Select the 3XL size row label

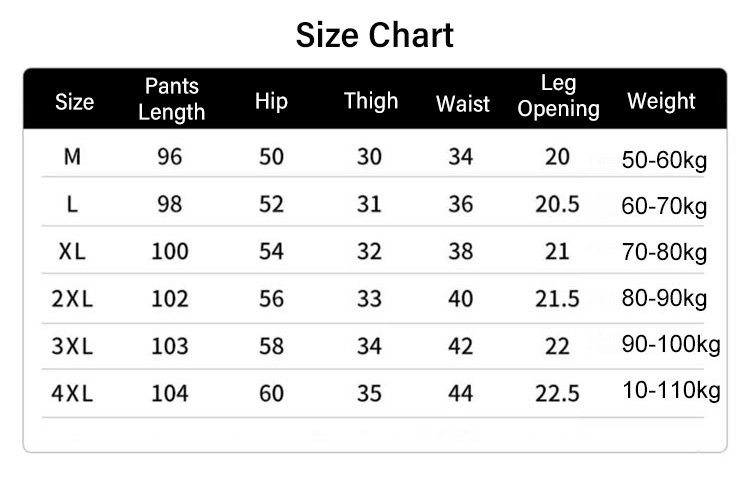[72, 347]
